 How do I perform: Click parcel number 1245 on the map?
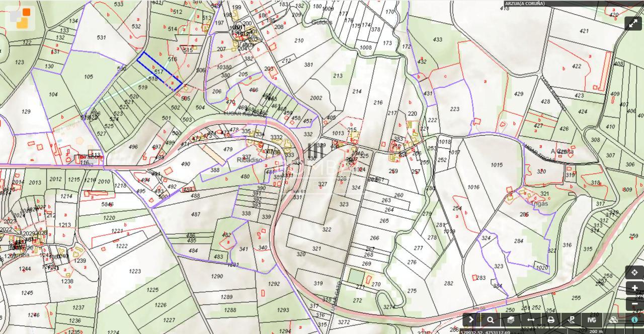click(27, 293)
